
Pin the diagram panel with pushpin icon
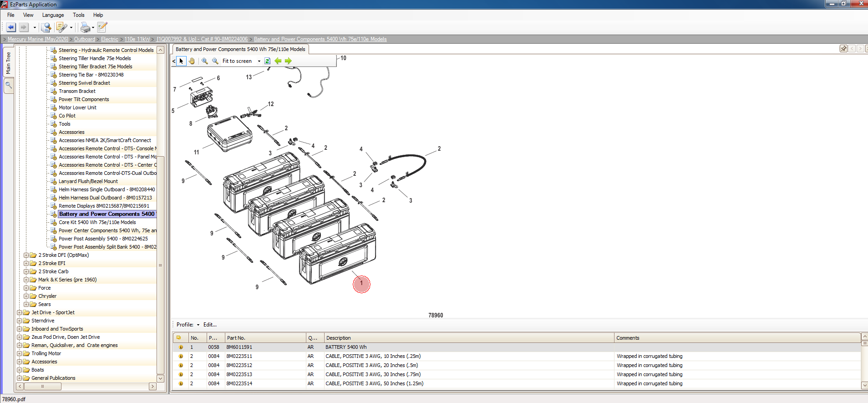pyautogui.click(x=843, y=49)
